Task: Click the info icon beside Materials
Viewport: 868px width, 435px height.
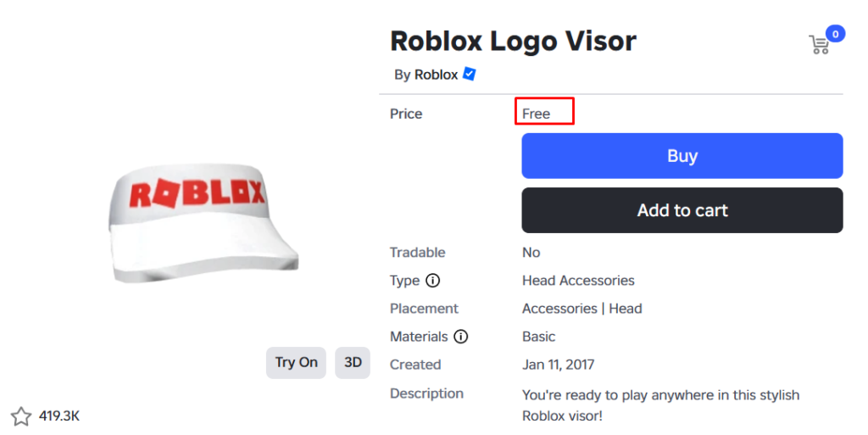Action: click(460, 337)
